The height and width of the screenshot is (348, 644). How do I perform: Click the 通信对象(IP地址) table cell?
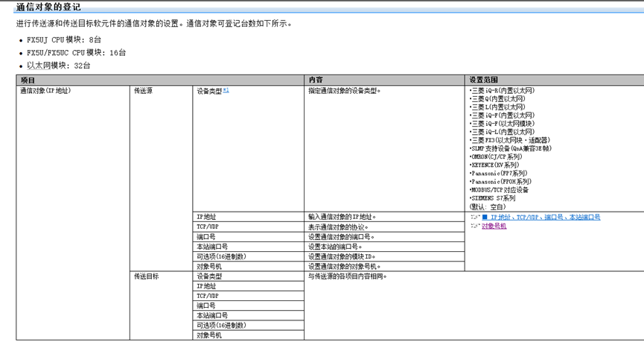(x=45, y=91)
